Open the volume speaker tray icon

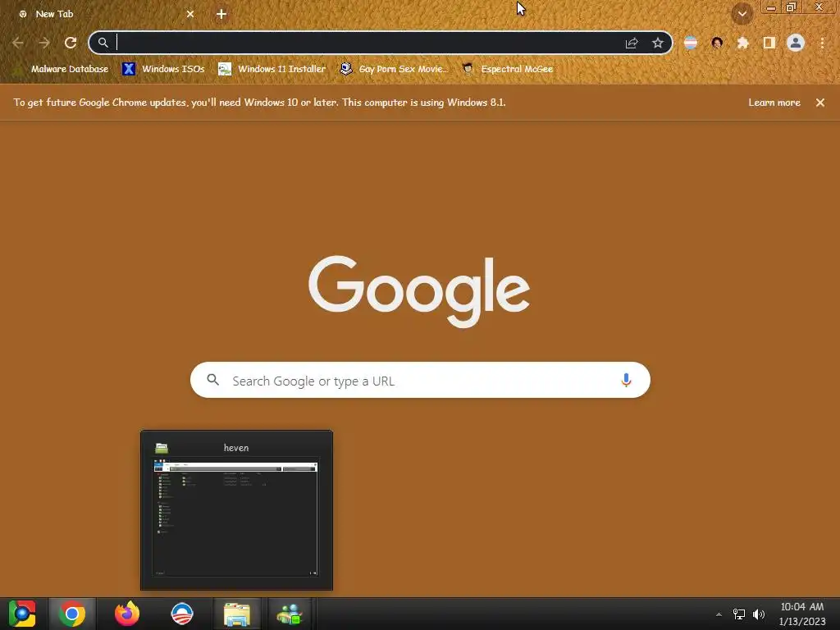(x=759, y=614)
